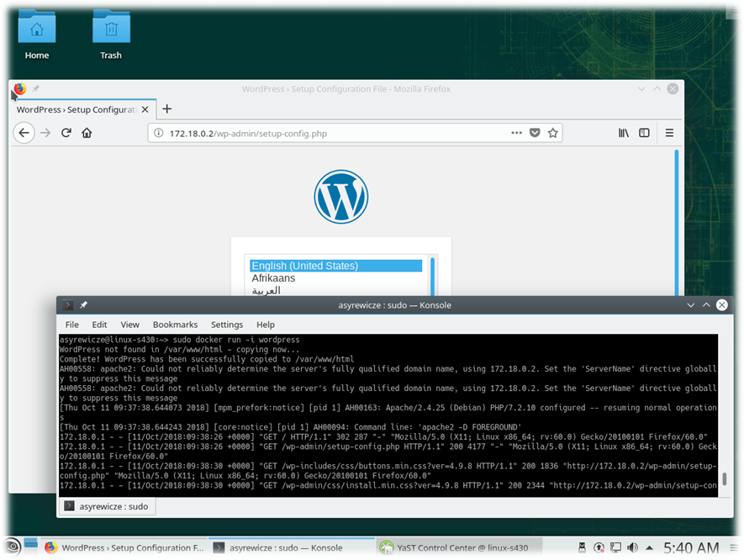Bookmark this page with the star
This screenshot has width=744, height=560.
pyautogui.click(x=553, y=133)
